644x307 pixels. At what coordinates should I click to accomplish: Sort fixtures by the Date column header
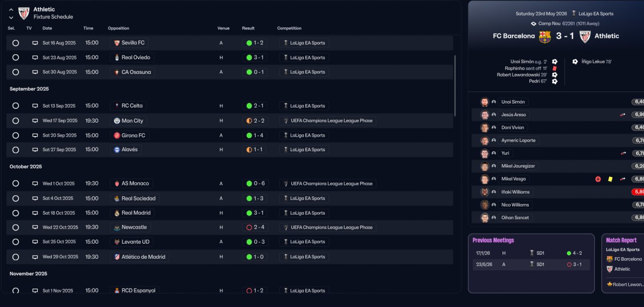point(47,29)
